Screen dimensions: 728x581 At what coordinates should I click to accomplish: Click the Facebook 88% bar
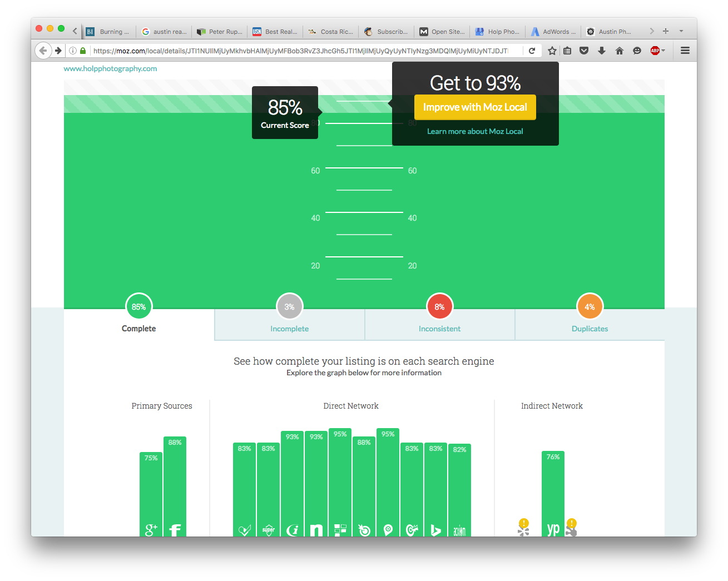(x=175, y=486)
